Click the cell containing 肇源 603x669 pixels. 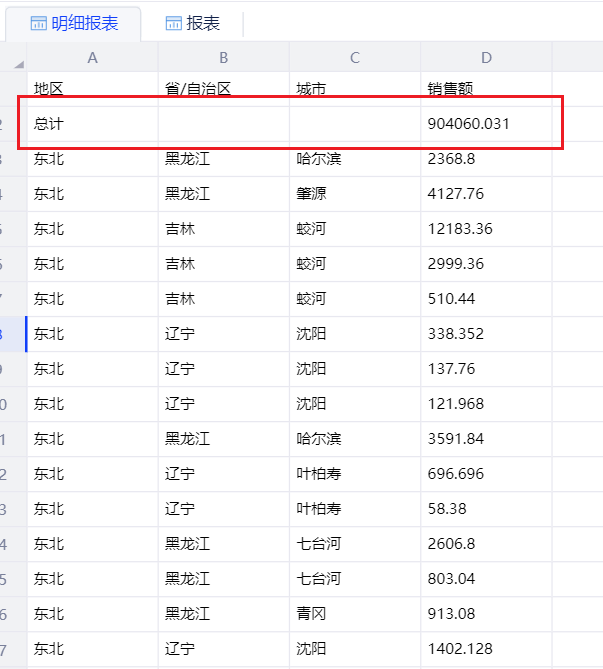click(x=354, y=194)
